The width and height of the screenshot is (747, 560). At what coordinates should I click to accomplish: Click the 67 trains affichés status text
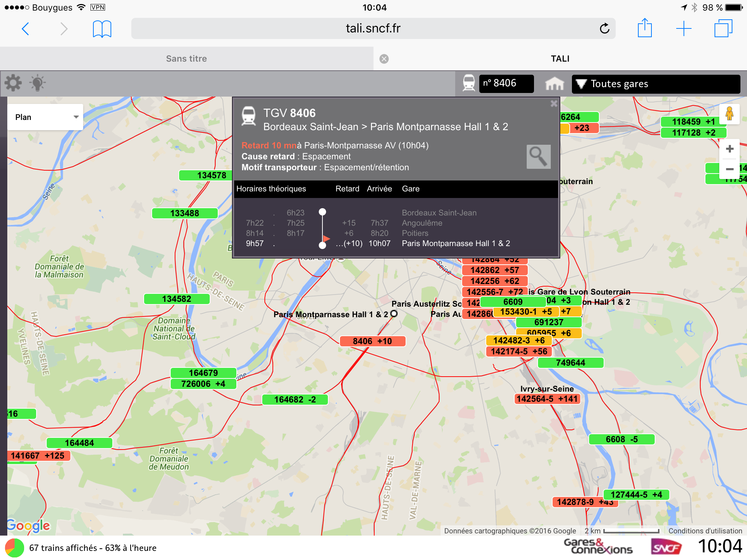coord(93,548)
